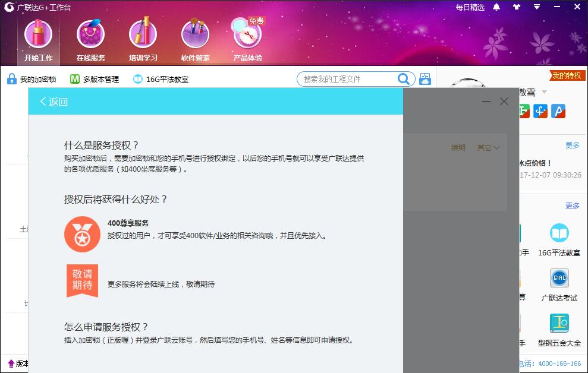This screenshot has width=588, height=373.
Task: Open the 产品体验 free trial tab
Action: pos(247,40)
